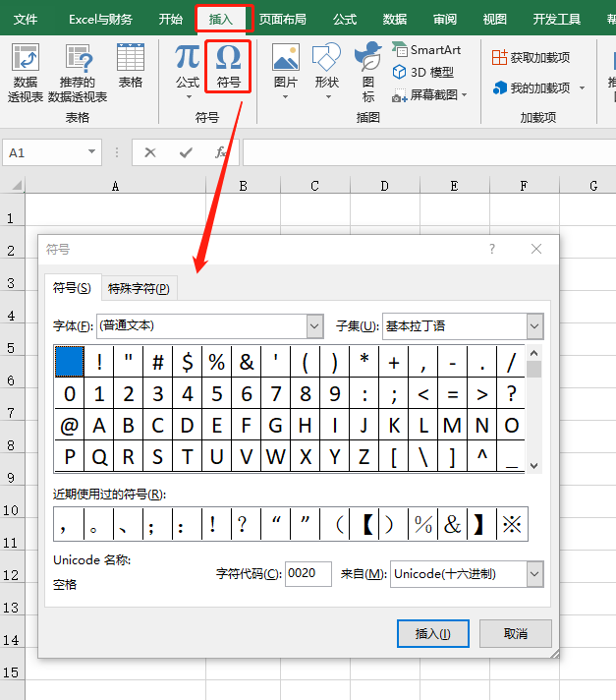
Task: Choose the # symbol in grid
Action: click(x=158, y=362)
